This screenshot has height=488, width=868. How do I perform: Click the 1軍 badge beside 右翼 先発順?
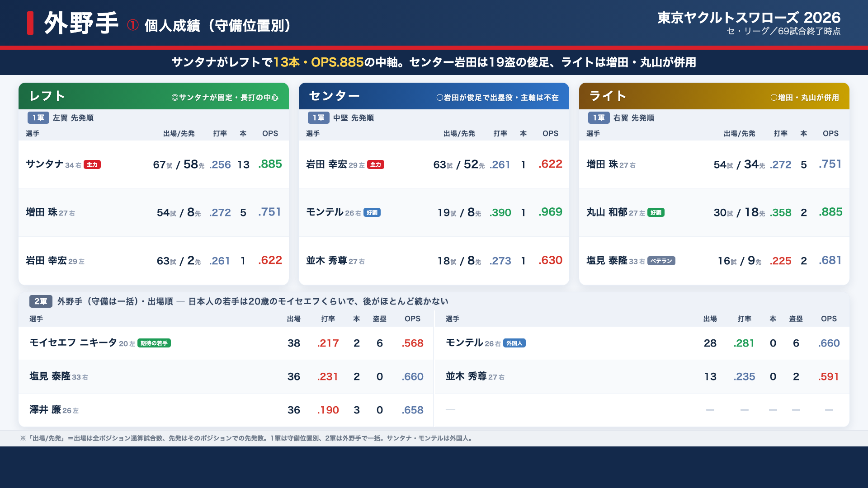point(599,118)
